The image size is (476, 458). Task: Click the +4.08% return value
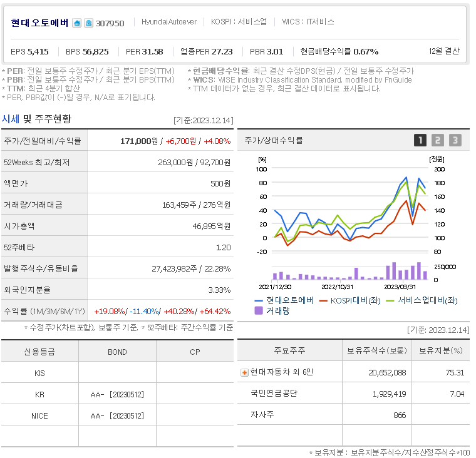click(x=217, y=141)
